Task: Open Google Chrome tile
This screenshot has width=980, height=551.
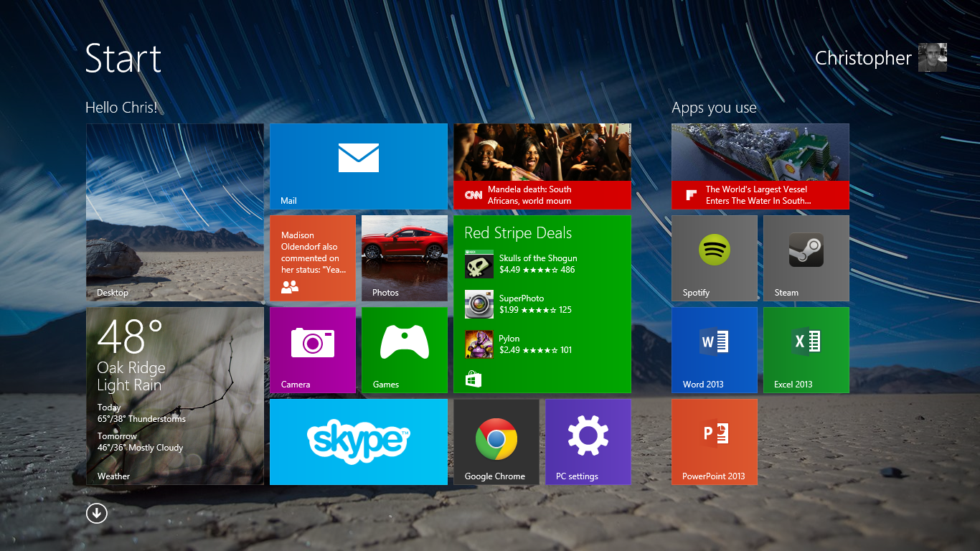Action: coord(496,442)
